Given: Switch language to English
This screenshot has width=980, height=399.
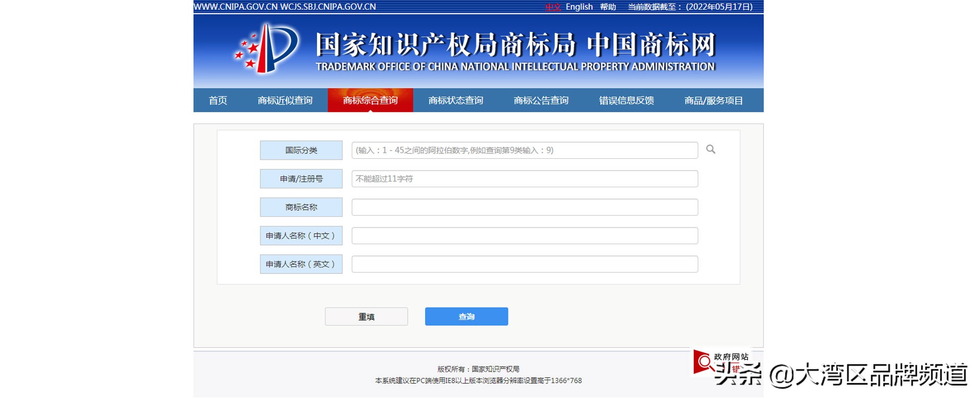Looking at the screenshot, I should (x=579, y=7).
